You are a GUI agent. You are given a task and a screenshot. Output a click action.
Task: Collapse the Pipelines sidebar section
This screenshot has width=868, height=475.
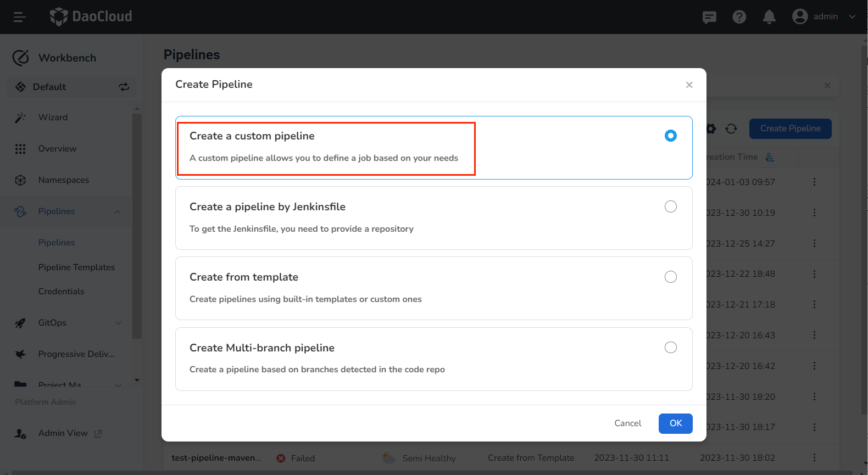(118, 211)
